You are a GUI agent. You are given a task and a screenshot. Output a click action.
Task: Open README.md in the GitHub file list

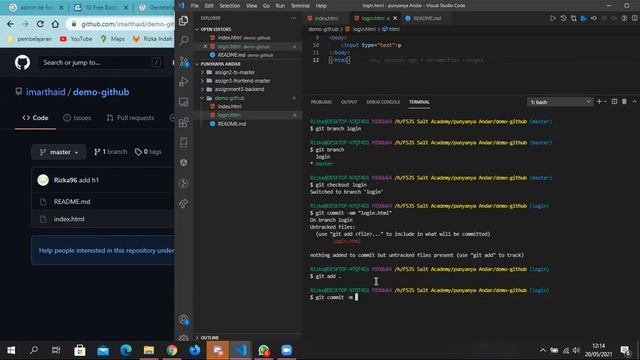[x=72, y=202]
